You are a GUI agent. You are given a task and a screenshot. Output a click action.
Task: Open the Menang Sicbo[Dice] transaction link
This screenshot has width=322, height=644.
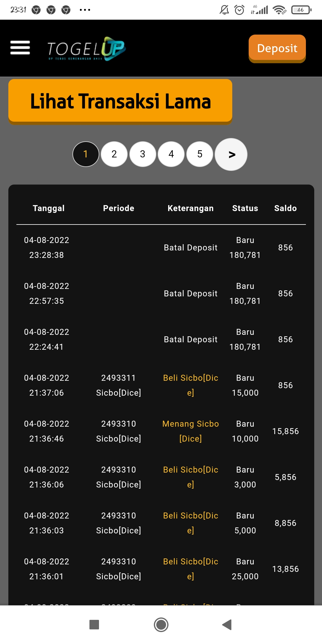click(191, 431)
